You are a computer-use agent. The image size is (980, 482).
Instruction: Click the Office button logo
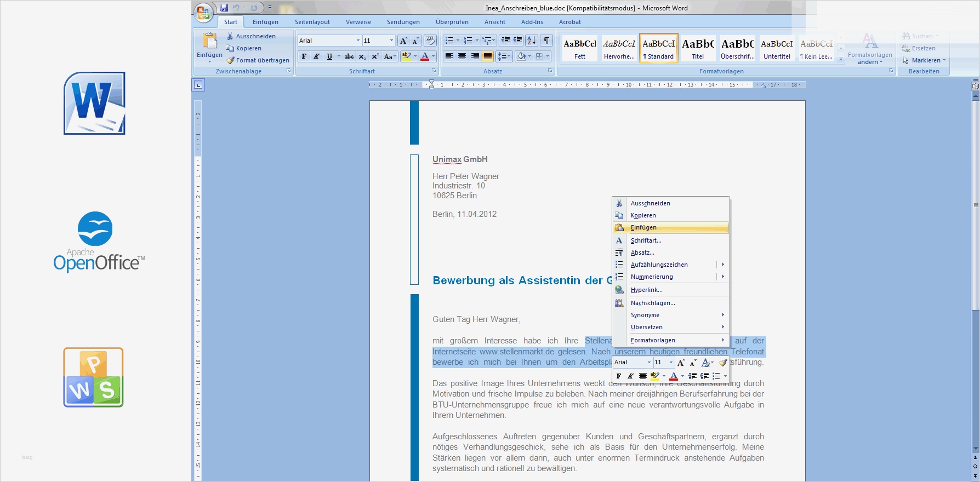pos(203,13)
